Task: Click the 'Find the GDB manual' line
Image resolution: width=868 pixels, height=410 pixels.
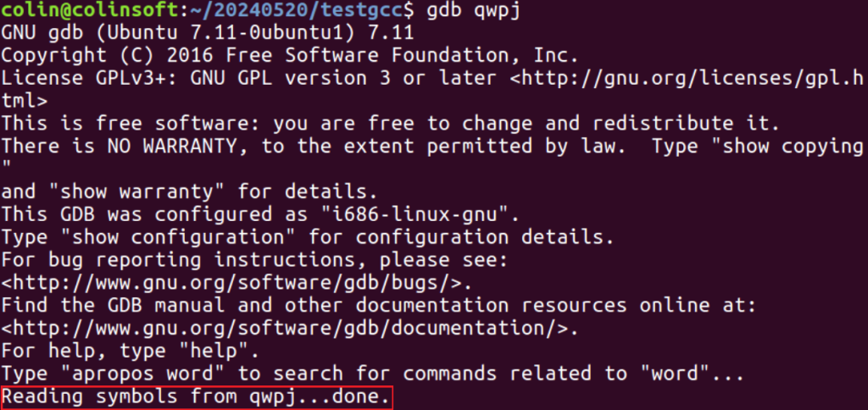Action: point(379,306)
